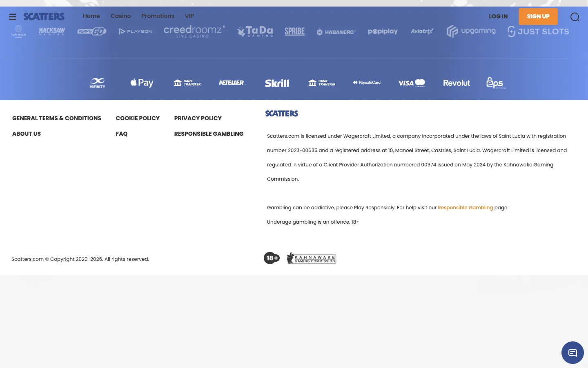
Task: Click the copyright 2020-2026 notice text
Action: pyautogui.click(x=80, y=259)
